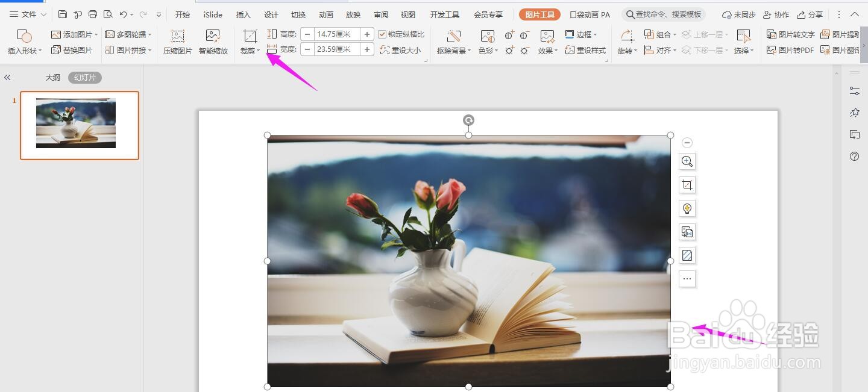Click the vertical three-dot more menu icon
Image resolution: width=868 pixels, height=392 pixels.
coord(838,14)
